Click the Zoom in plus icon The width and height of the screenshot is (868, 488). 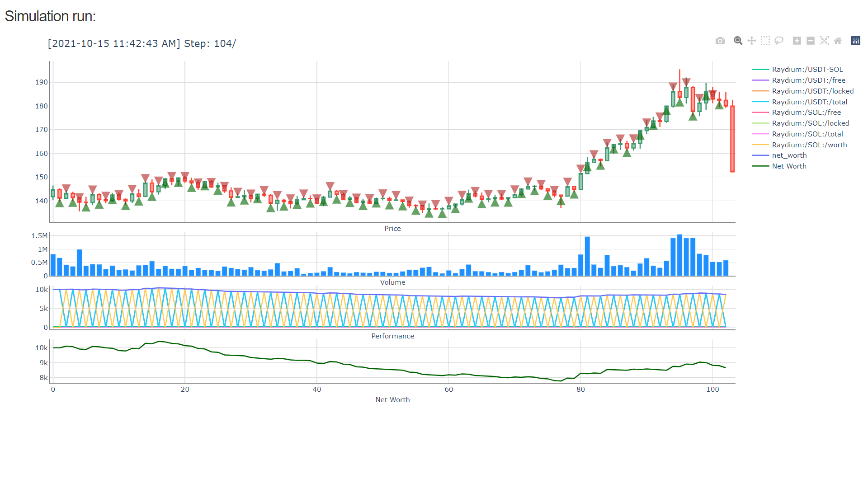click(797, 41)
